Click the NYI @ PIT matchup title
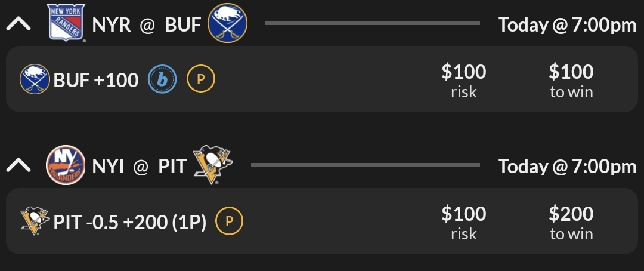This screenshot has width=644, height=271. [x=140, y=166]
